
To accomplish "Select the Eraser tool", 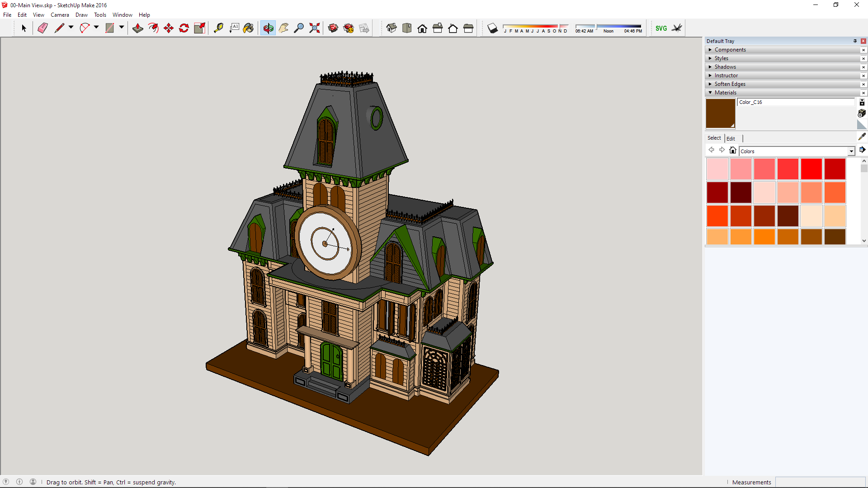I will (x=42, y=28).
